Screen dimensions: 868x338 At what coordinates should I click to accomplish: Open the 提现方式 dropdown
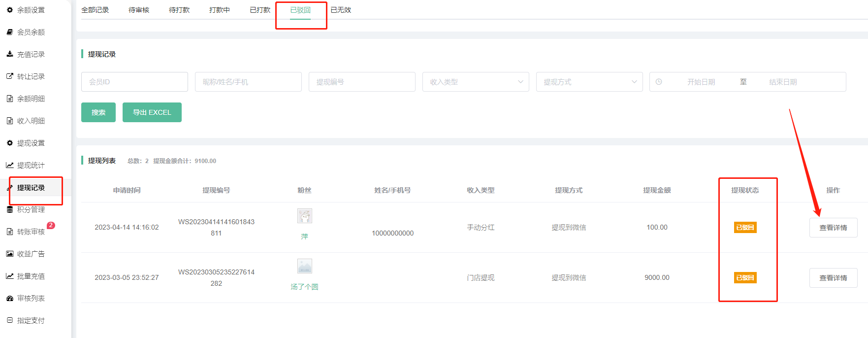(x=589, y=82)
